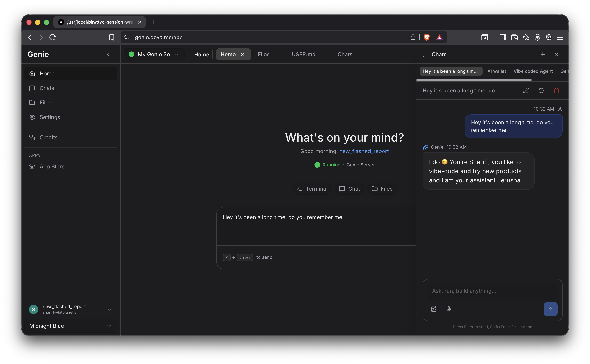Click the Genie reply about Shariff

(478, 171)
